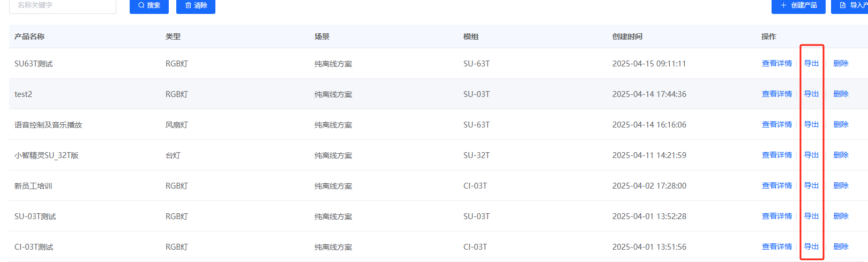Click the 搜索 search button
Screen dimensions: 868x262
click(149, 5)
